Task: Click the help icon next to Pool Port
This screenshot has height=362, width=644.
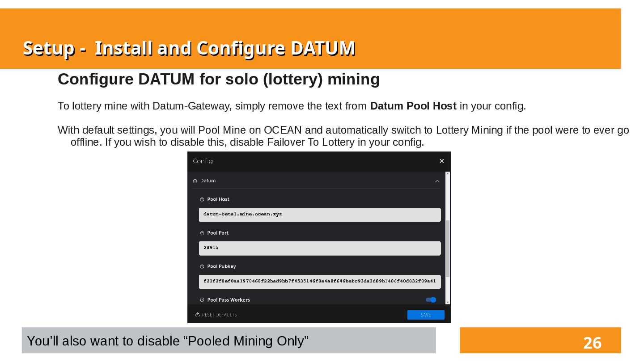Action: tap(202, 233)
